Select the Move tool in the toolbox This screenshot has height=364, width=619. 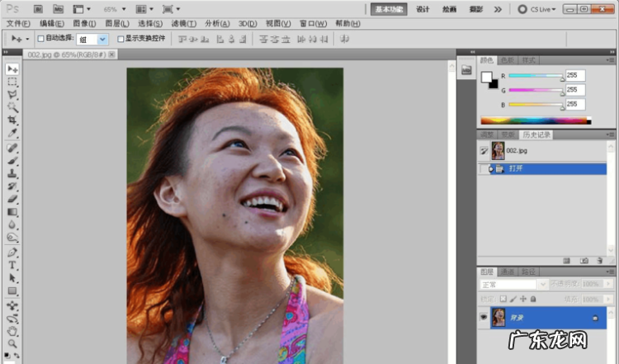point(12,69)
